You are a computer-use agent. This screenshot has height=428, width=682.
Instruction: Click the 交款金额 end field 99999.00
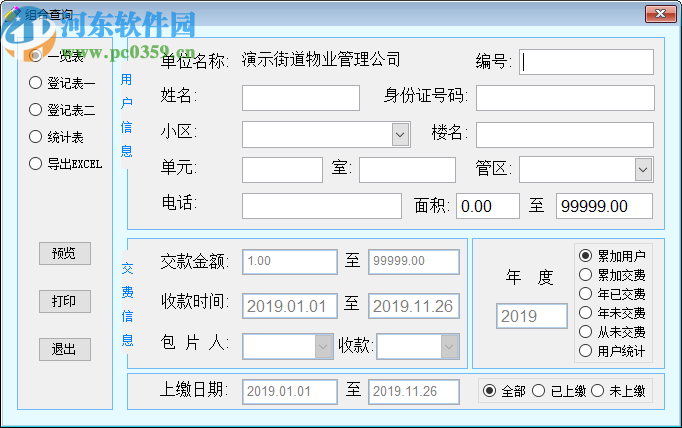pos(414,262)
